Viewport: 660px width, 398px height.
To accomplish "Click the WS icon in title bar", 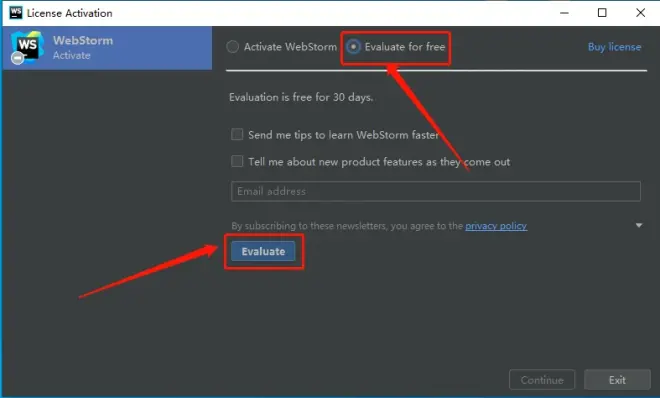I will coord(16,13).
